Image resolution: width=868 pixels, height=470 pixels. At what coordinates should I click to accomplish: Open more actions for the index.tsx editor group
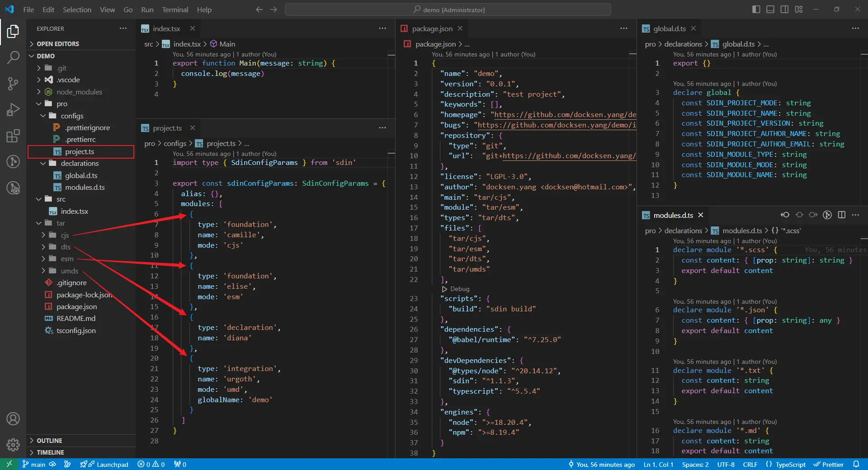point(382,28)
